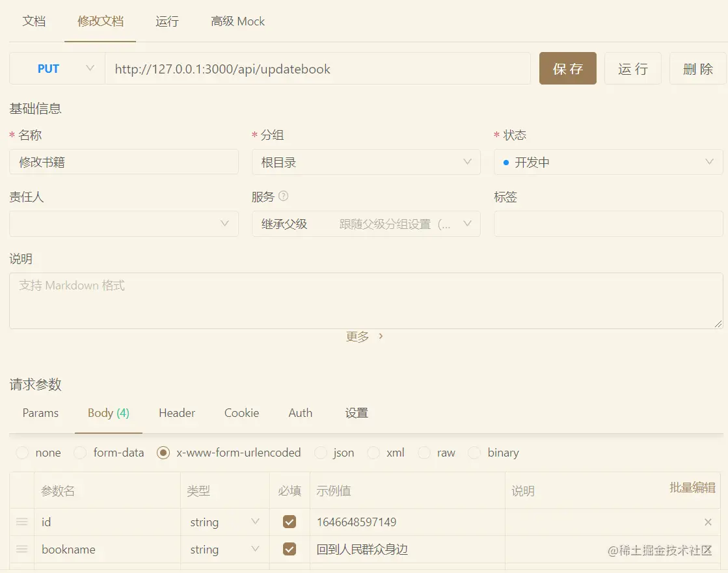728x573 pixels.
Task: Click the help icon next to 服务
Action: click(x=283, y=196)
